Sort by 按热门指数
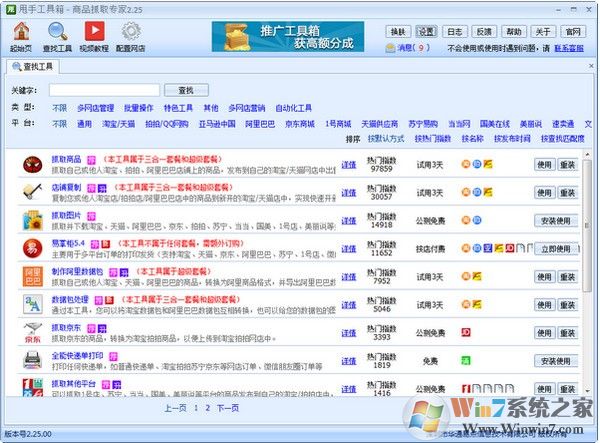This screenshot has height=443, width=600. click(432, 139)
